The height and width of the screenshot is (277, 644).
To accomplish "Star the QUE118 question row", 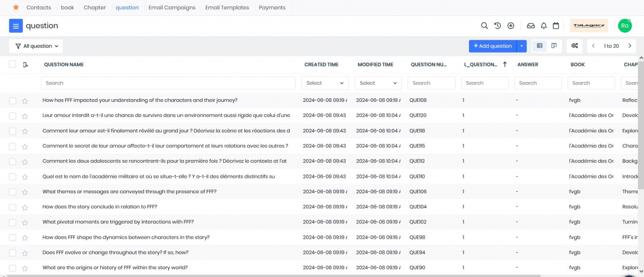I will click(25, 131).
